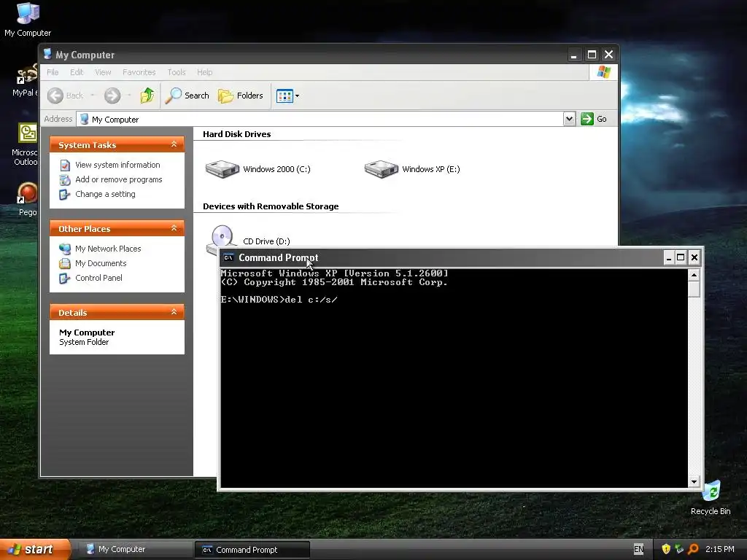Open the Tools menu

coord(177,72)
